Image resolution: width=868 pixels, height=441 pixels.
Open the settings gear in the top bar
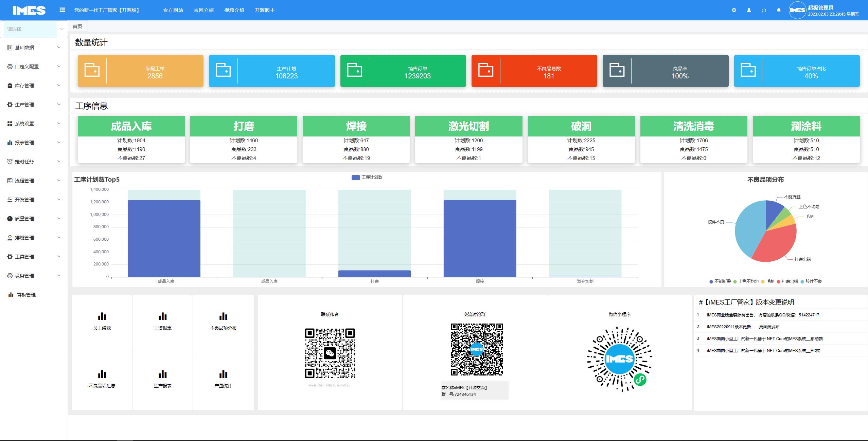click(x=734, y=10)
